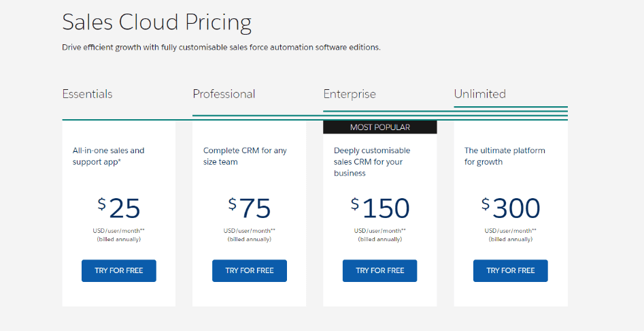Click 'USD/user/month' under the $150 price
Screen dimensions: 644x331
pyautogui.click(x=380, y=231)
